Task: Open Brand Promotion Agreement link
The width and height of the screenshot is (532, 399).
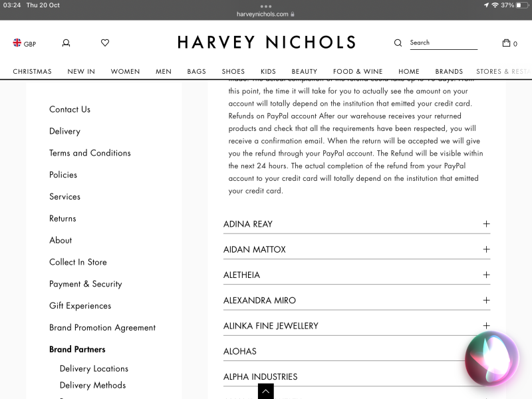Action: [x=102, y=328]
